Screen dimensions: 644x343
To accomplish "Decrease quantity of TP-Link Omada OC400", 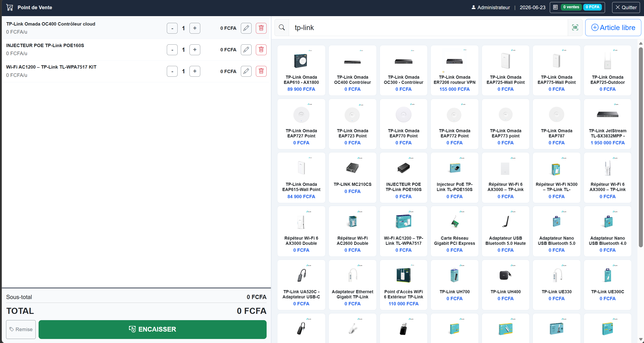I will click(x=172, y=28).
